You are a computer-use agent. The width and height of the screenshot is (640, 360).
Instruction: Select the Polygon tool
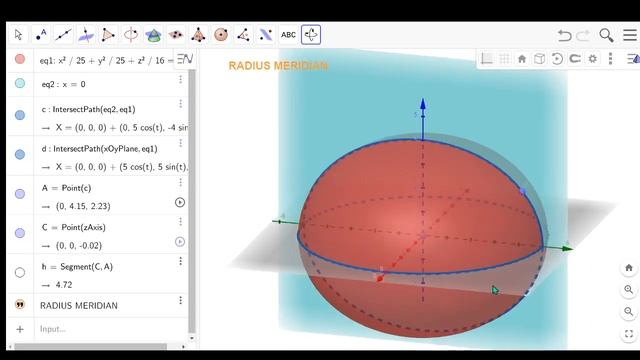pos(108,35)
